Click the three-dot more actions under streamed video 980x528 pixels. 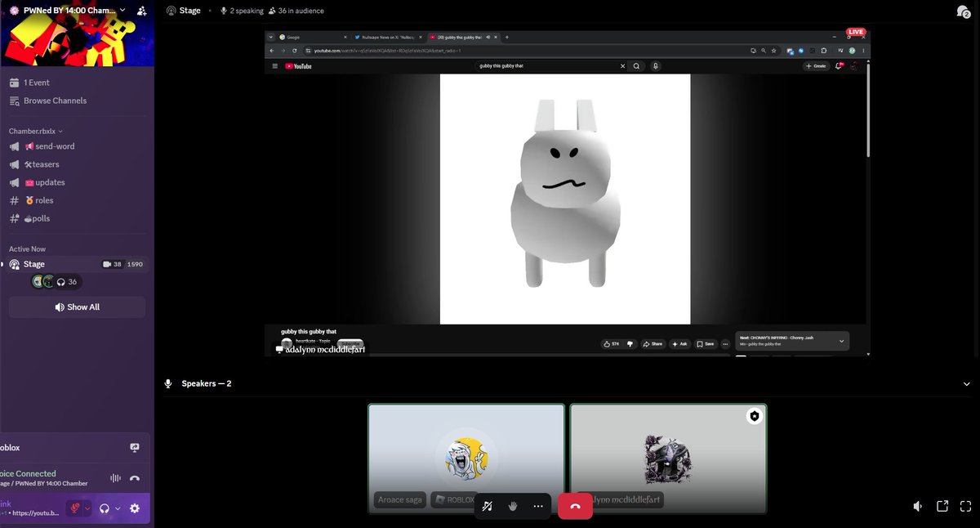(725, 344)
